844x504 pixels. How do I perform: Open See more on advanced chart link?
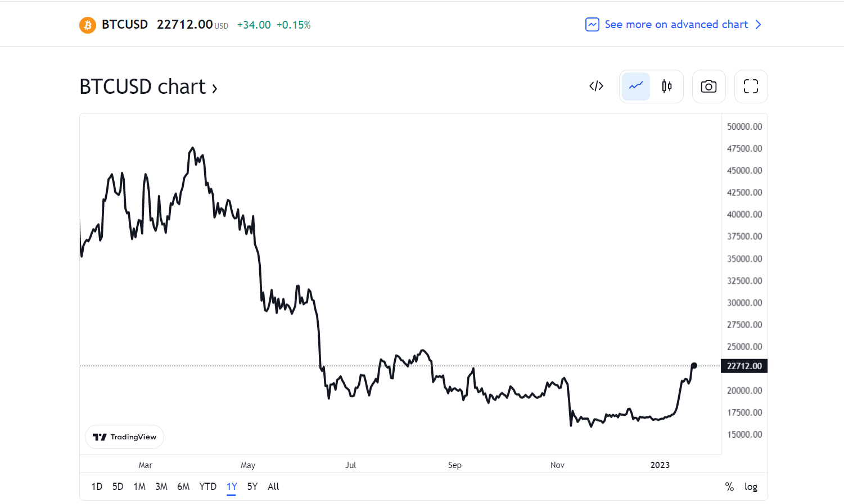676,25
